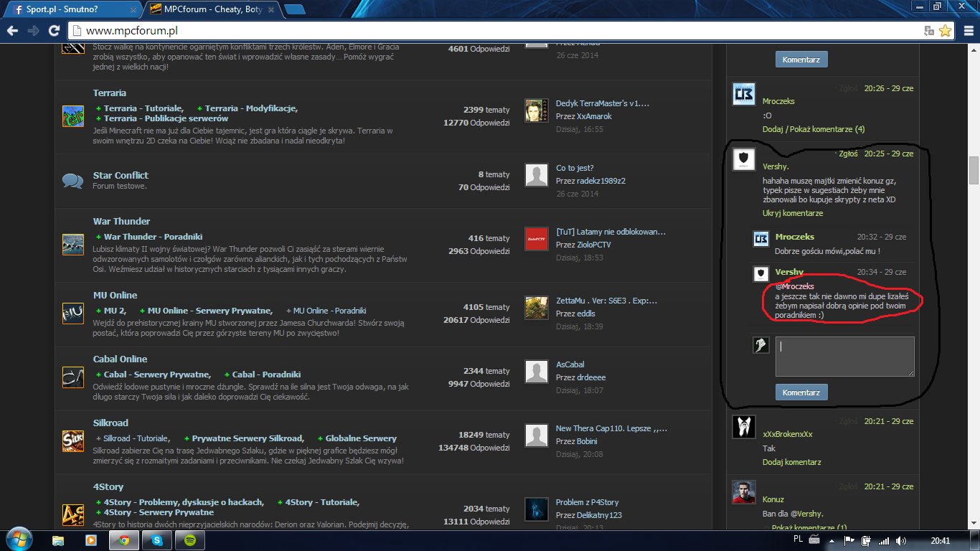This screenshot has height=551, width=980.
Task: Click xXxBrokenxXx avatar in the sidebar
Action: click(x=744, y=427)
